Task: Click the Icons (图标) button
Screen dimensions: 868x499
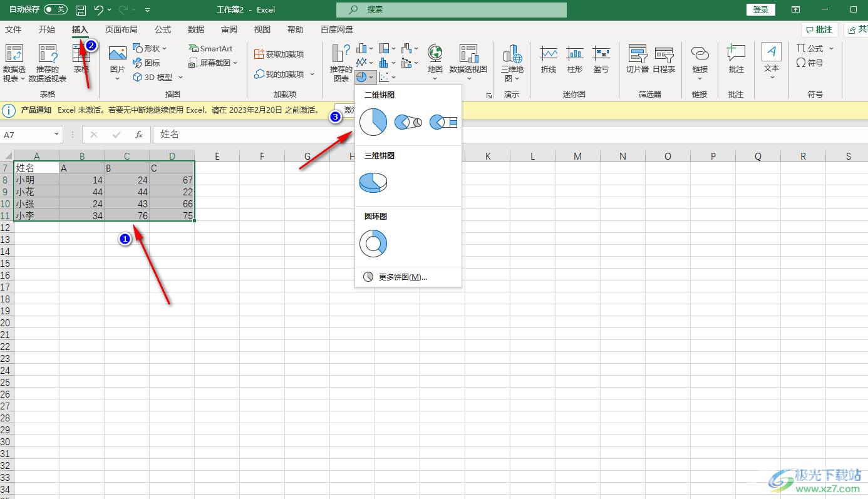Action: pos(147,63)
